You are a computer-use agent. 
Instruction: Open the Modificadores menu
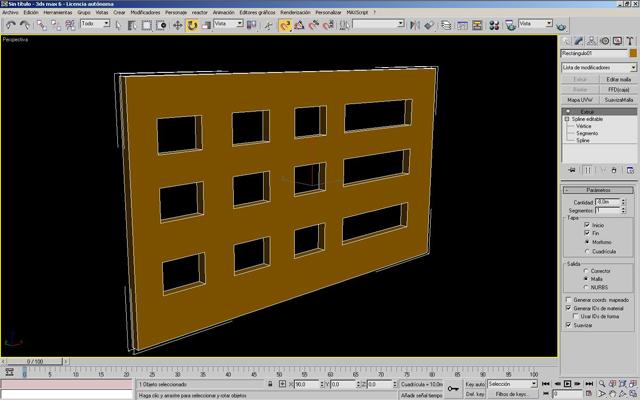point(145,13)
